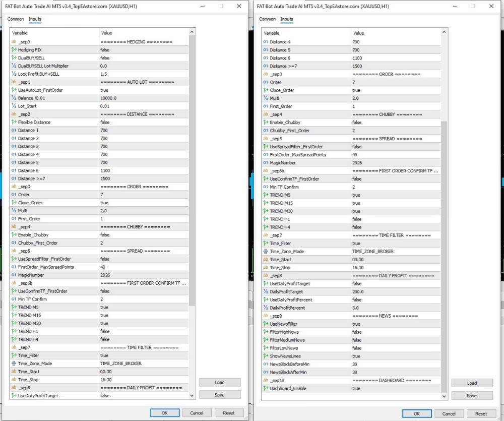Viewport: 504px width, 421px height.
Task: Click the integer icon beside Distance 1
Action: pyautogui.click(x=14, y=130)
